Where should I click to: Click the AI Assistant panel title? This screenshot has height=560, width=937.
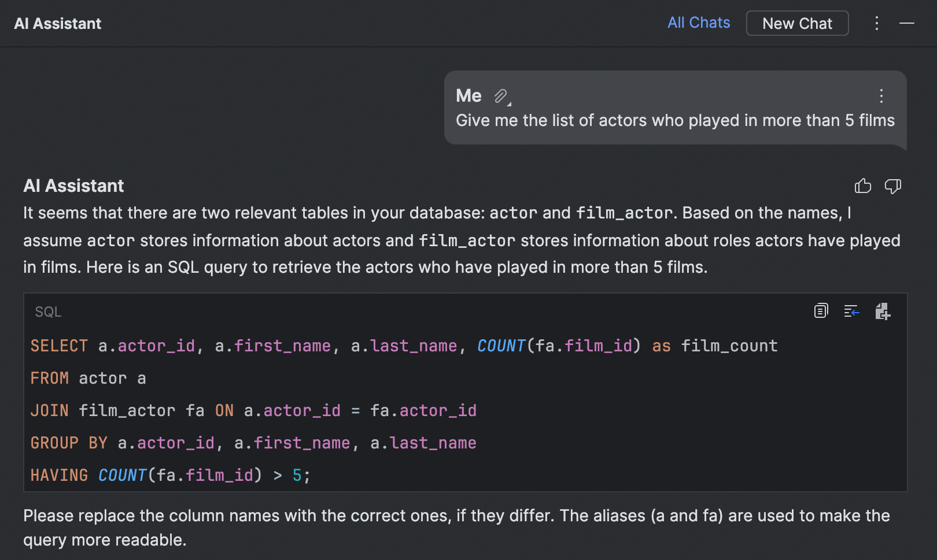point(57,24)
